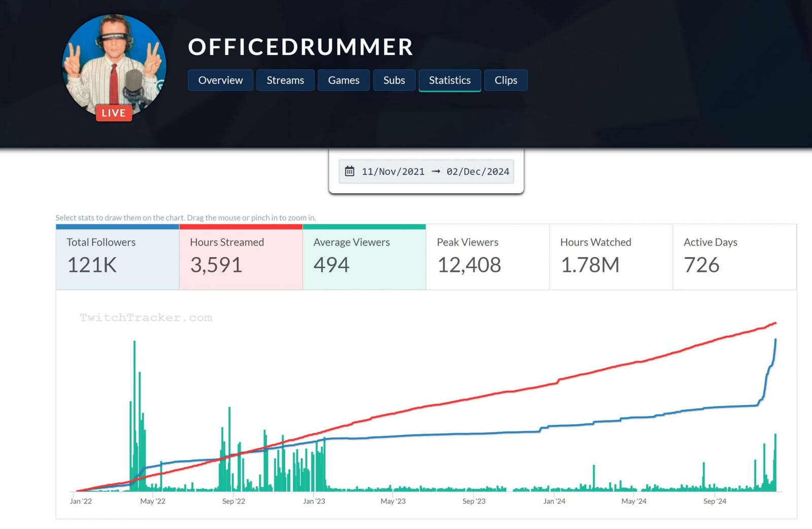Open the Clips tab
Viewport: 812px width, 529px height.
coord(505,80)
